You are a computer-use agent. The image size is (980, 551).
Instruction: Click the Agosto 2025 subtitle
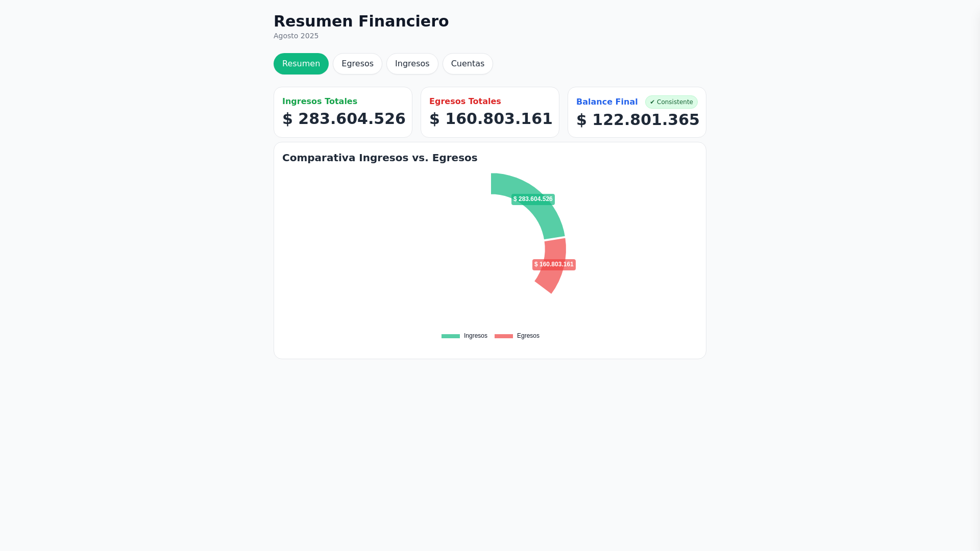coord(296,36)
